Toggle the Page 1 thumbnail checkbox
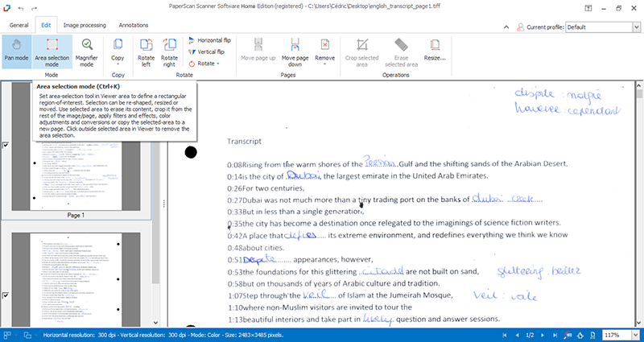Screen dimensions: 644x342 point(6,145)
